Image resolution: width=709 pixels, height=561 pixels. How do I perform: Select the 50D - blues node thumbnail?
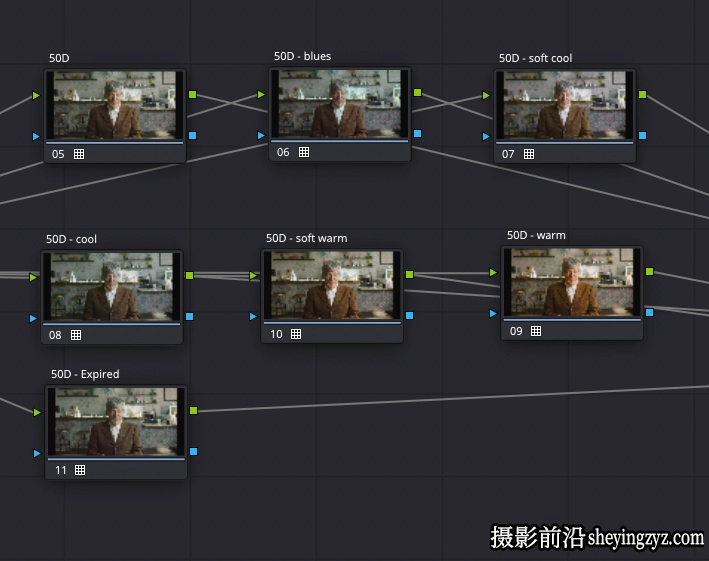click(x=340, y=103)
